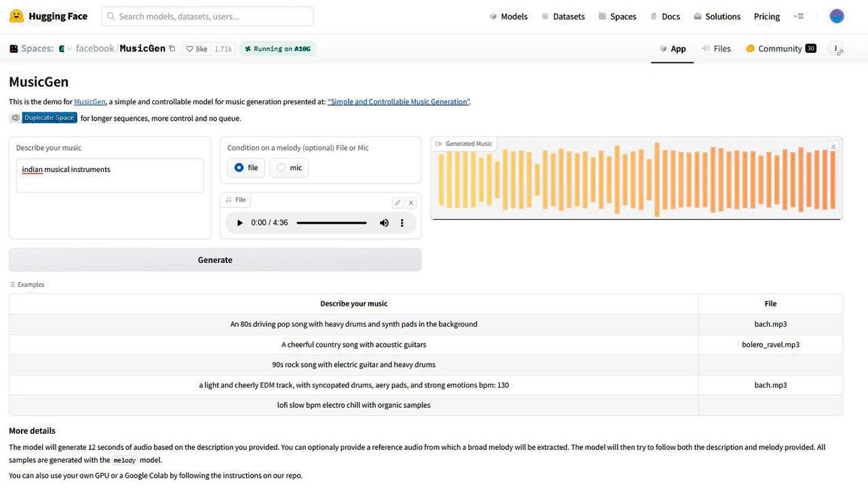Click the Spaces icon beside MusicGen title
Viewport: 868px width, 488px height.
click(14, 49)
